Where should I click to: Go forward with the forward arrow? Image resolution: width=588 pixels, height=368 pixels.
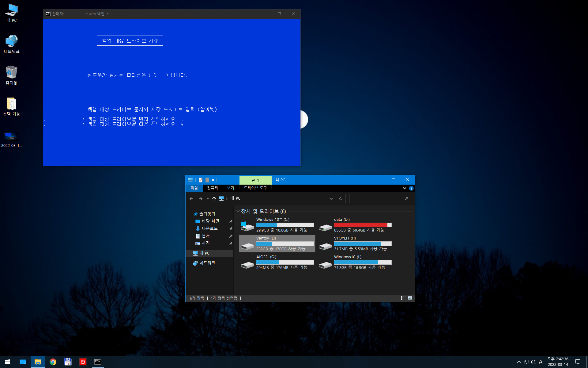coord(201,199)
